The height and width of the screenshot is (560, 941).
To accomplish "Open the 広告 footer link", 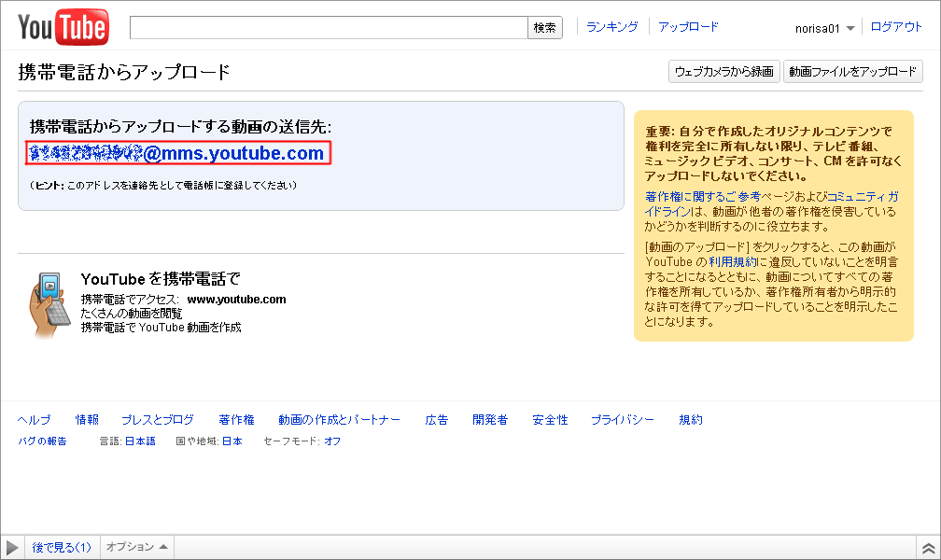I will [436, 420].
